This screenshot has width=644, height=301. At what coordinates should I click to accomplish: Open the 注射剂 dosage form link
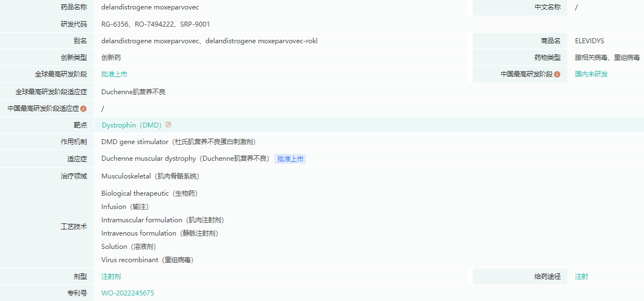pos(111,277)
